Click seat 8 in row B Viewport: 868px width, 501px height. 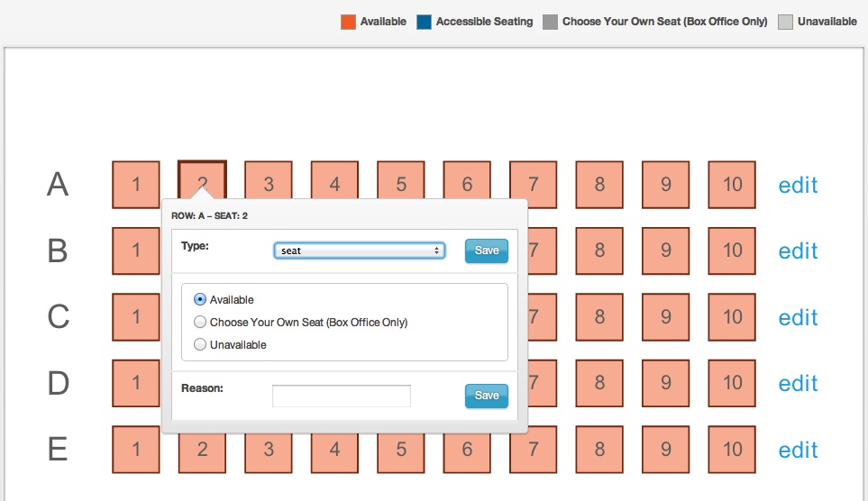click(599, 250)
